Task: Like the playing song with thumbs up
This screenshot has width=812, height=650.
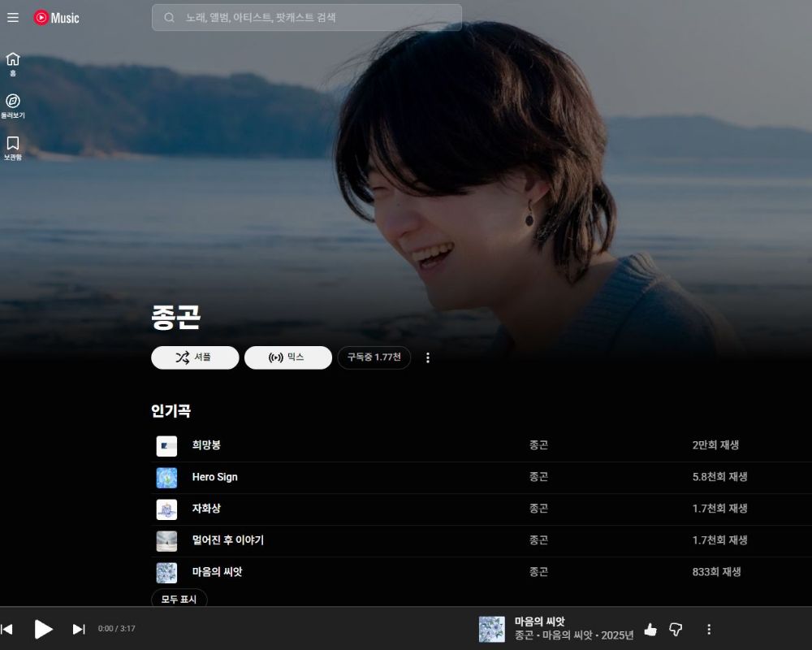Action: pyautogui.click(x=650, y=629)
